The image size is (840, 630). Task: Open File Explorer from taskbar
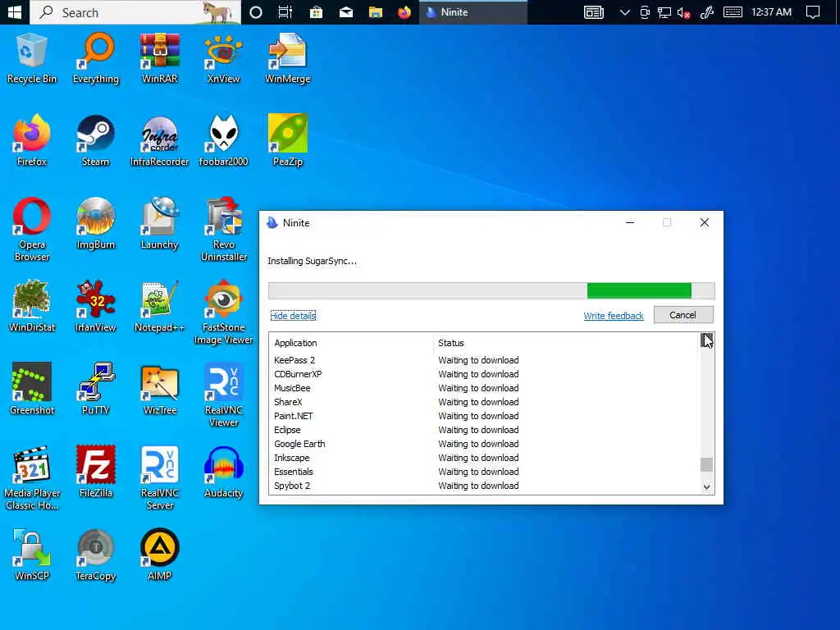[x=376, y=11]
